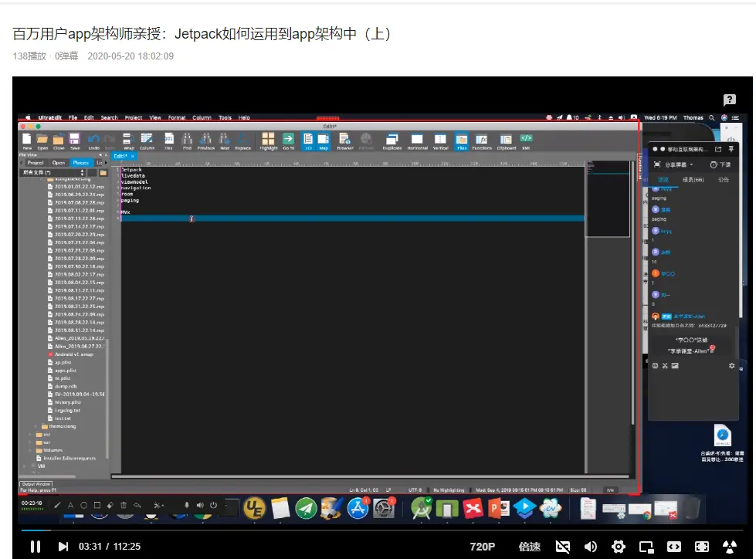Skip to the next video
Image resolution: width=756 pixels, height=559 pixels.
[x=63, y=547]
